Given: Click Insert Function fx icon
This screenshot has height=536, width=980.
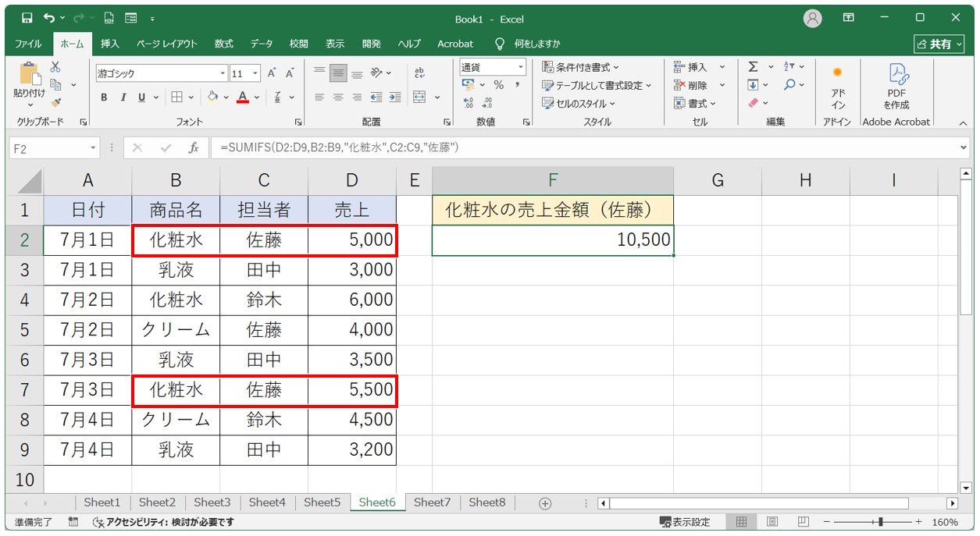Looking at the screenshot, I should point(194,147).
